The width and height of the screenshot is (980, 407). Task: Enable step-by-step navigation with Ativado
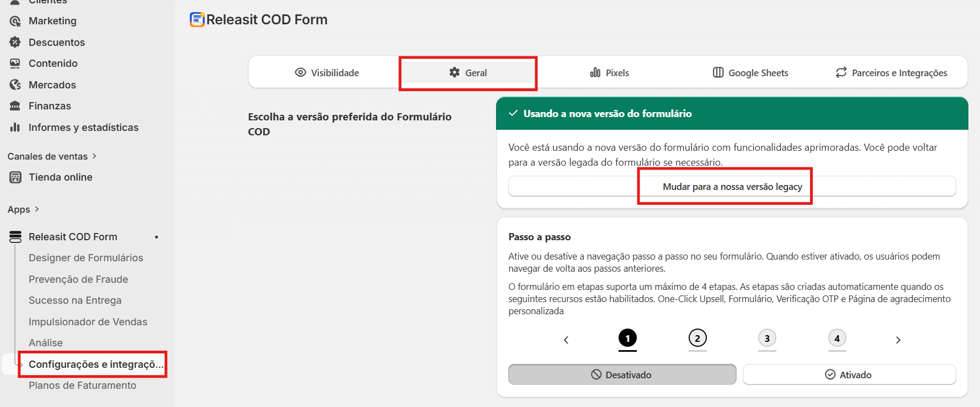(x=849, y=374)
